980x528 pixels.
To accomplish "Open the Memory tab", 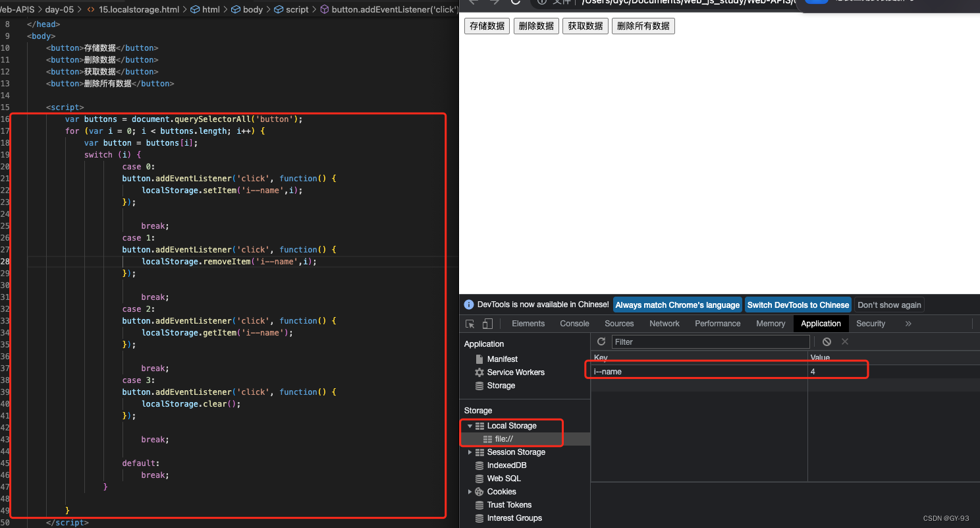I will [771, 324].
